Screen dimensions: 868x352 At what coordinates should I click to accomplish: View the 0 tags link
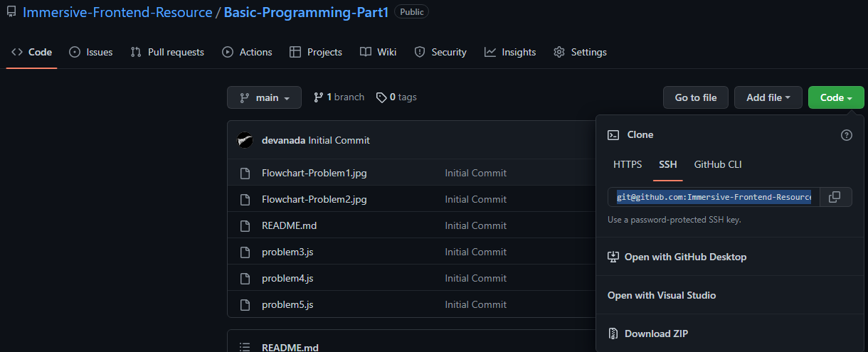point(396,97)
